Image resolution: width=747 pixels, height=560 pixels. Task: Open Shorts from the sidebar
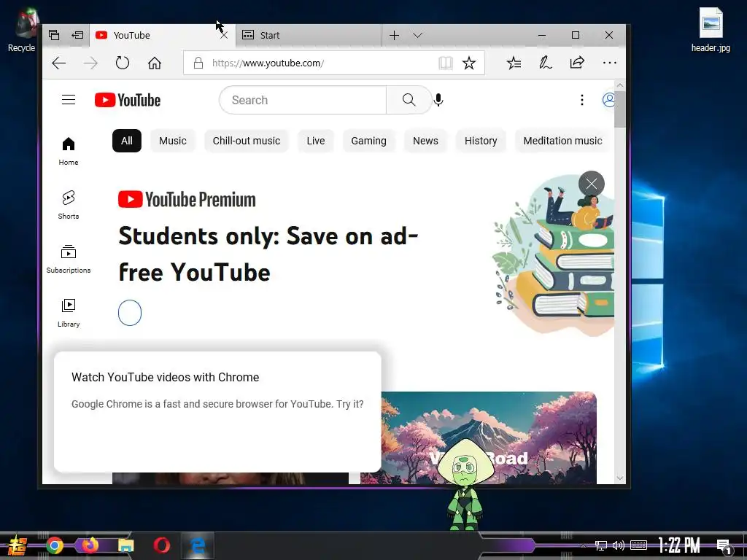69,205
